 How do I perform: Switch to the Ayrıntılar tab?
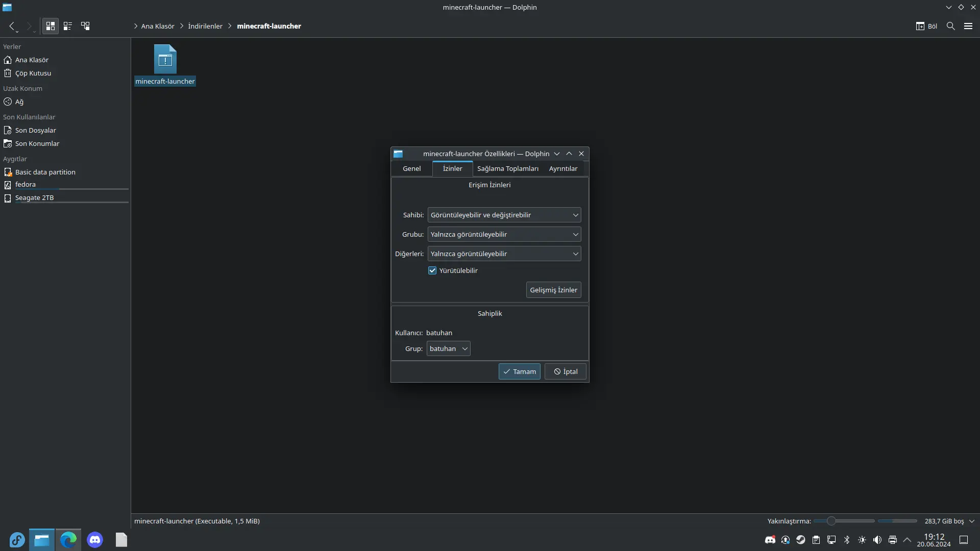tap(563, 168)
